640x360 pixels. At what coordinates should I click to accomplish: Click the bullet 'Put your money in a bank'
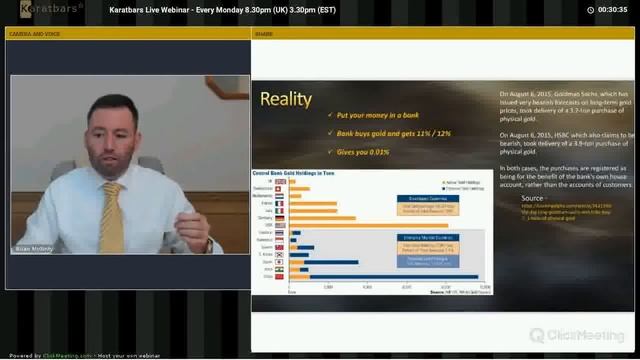point(378,116)
